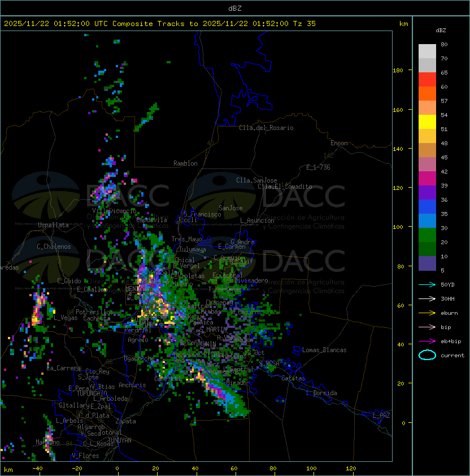
Task: Click the 'L_Asuncion' map label
Action: tap(257, 220)
